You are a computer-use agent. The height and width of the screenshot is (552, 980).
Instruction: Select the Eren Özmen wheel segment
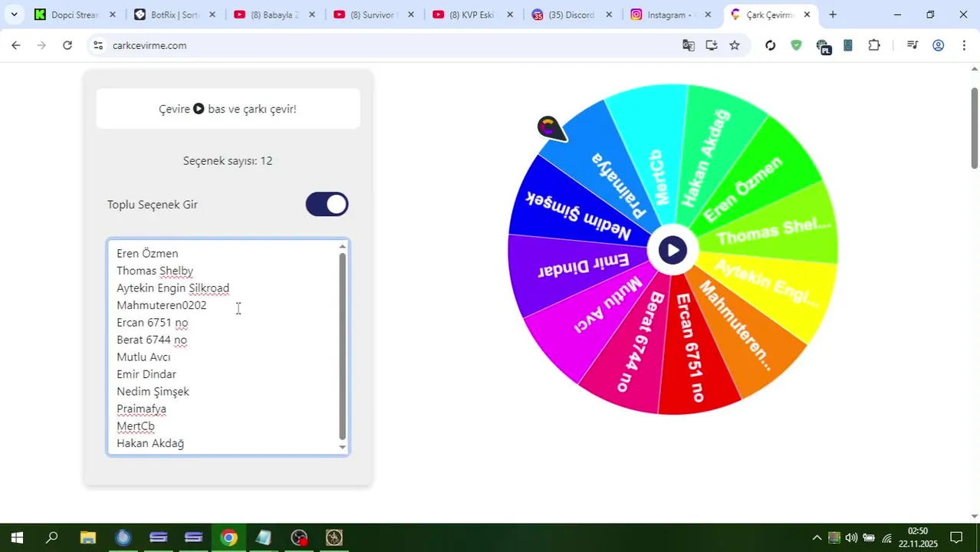click(x=742, y=189)
